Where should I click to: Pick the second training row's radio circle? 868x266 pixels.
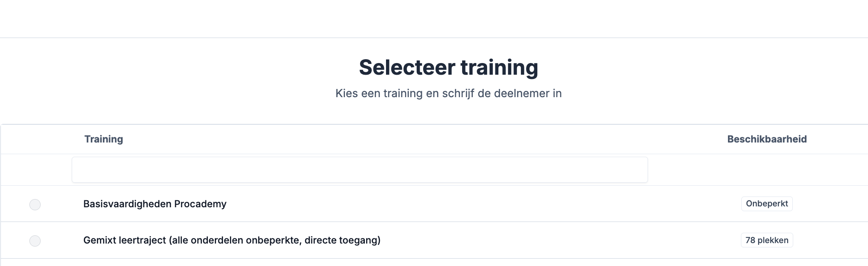tap(35, 241)
